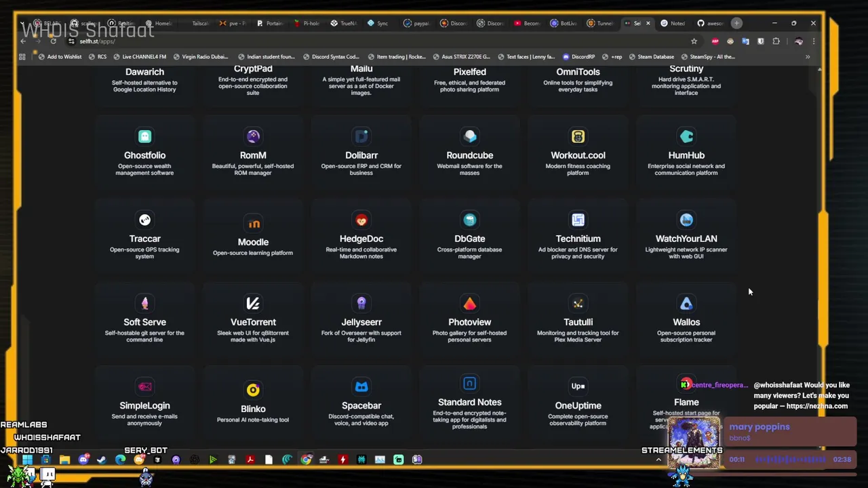The image size is (868, 488).
Task: Reload the selfh.st page
Action: click(x=53, y=41)
